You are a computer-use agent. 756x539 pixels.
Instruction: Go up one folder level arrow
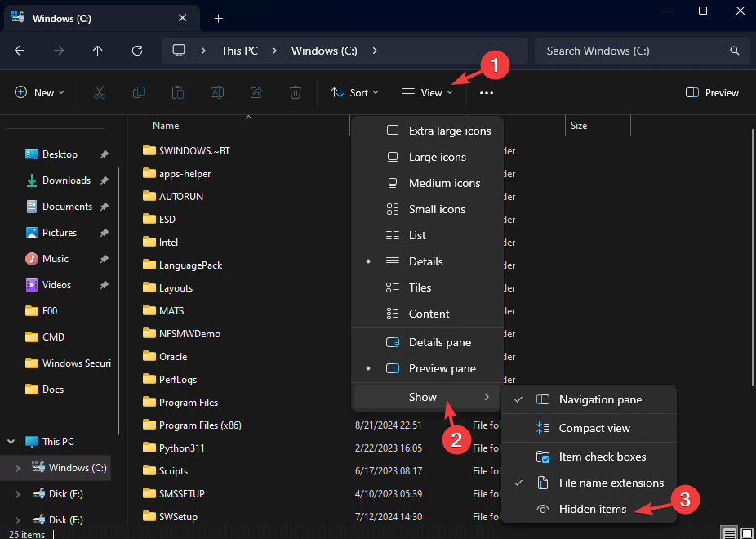tap(98, 51)
